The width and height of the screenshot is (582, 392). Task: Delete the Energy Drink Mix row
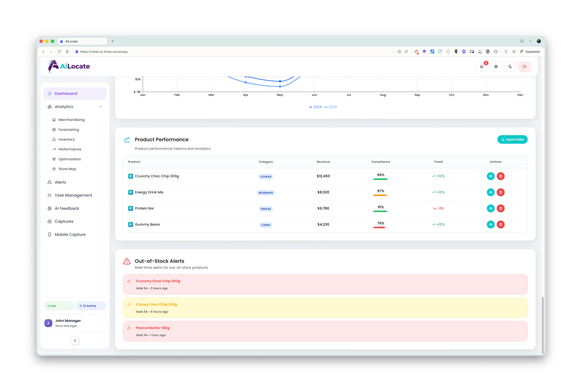tap(501, 192)
